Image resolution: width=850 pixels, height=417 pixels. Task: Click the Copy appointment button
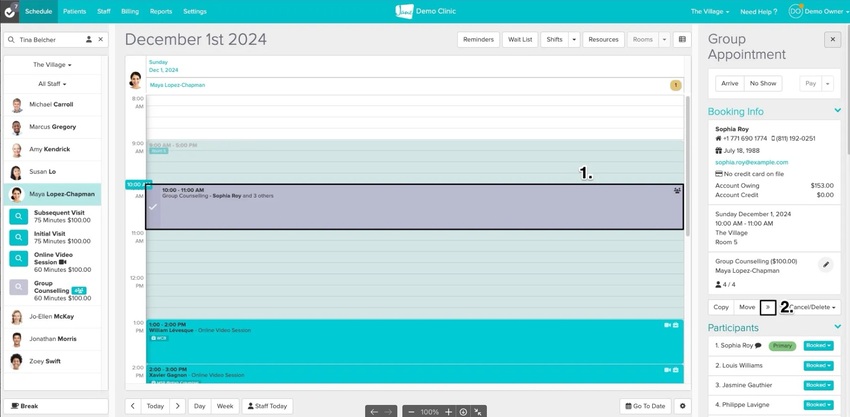(721, 307)
